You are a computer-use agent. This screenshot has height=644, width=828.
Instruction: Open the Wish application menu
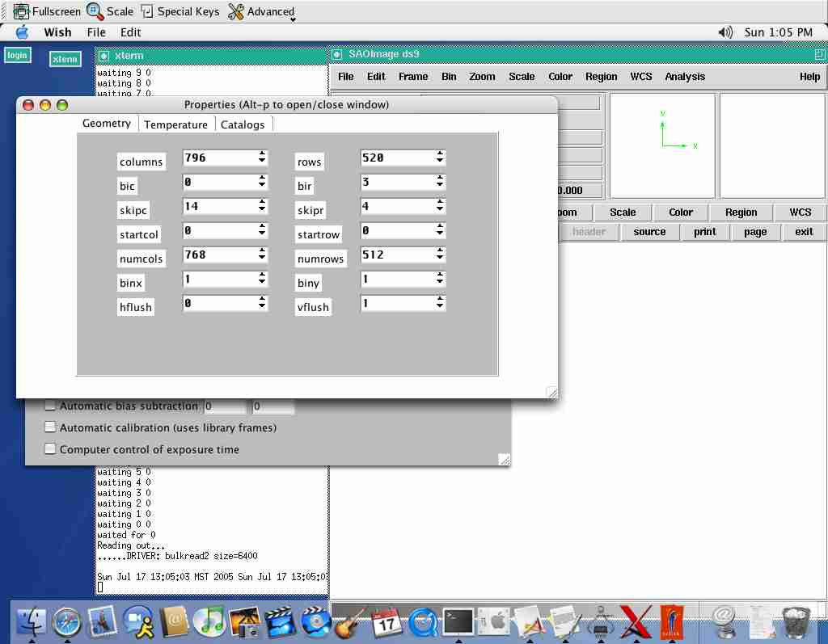[x=57, y=32]
